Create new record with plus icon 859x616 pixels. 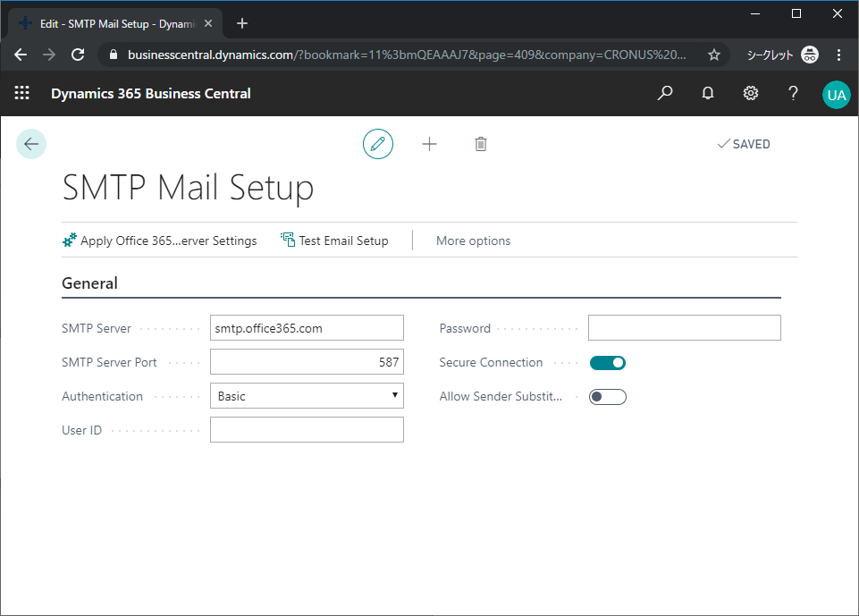click(x=429, y=144)
